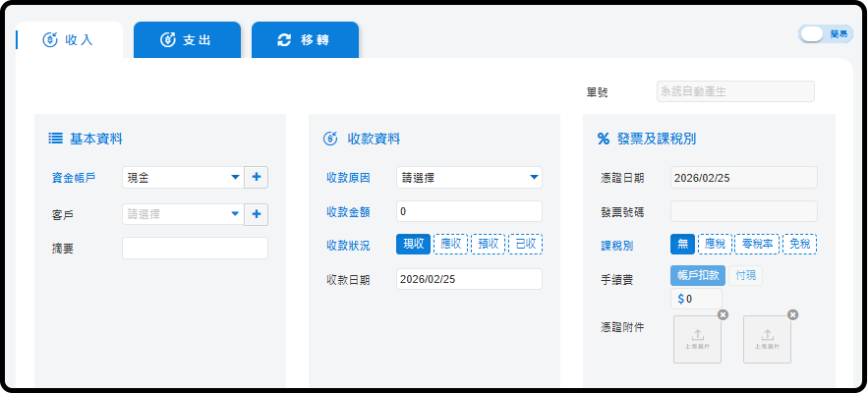Click the 收款狀況 label
Image resolution: width=868 pixels, height=393 pixels.
click(x=348, y=247)
